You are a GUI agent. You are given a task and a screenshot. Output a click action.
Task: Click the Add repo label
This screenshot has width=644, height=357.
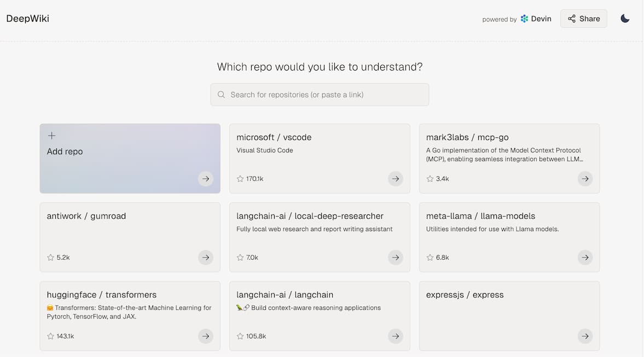point(65,151)
